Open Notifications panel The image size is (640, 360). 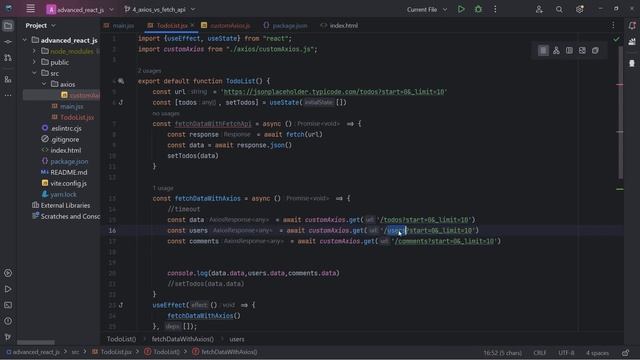point(632,26)
